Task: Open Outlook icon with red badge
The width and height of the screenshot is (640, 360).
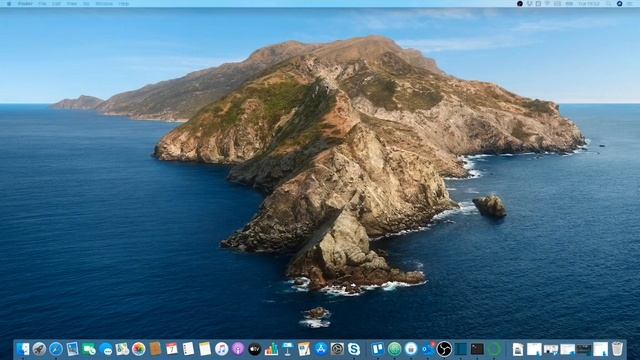Action: [x=428, y=349]
